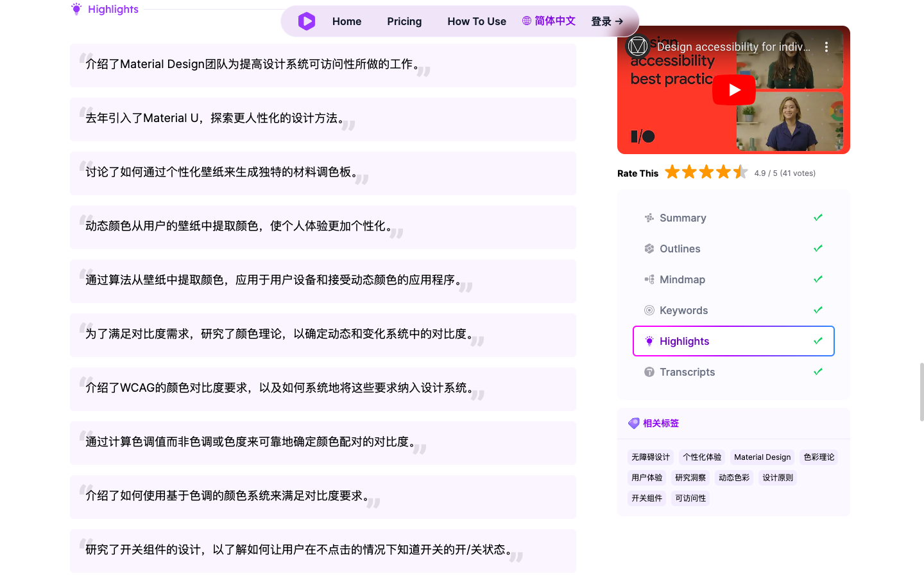The height and width of the screenshot is (578, 924).
Task: Select the Material Design tag
Action: pyautogui.click(x=762, y=457)
